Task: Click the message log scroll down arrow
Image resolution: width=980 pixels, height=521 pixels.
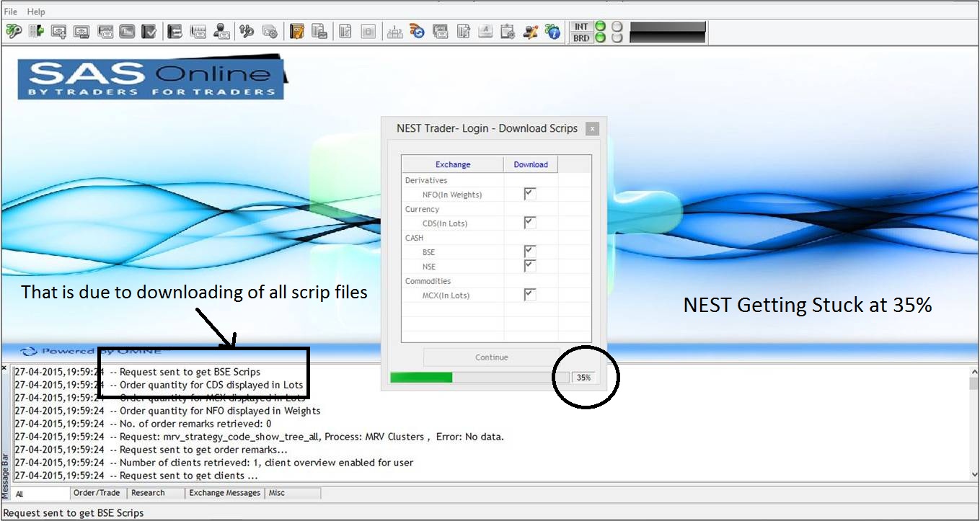Action: coord(974,474)
